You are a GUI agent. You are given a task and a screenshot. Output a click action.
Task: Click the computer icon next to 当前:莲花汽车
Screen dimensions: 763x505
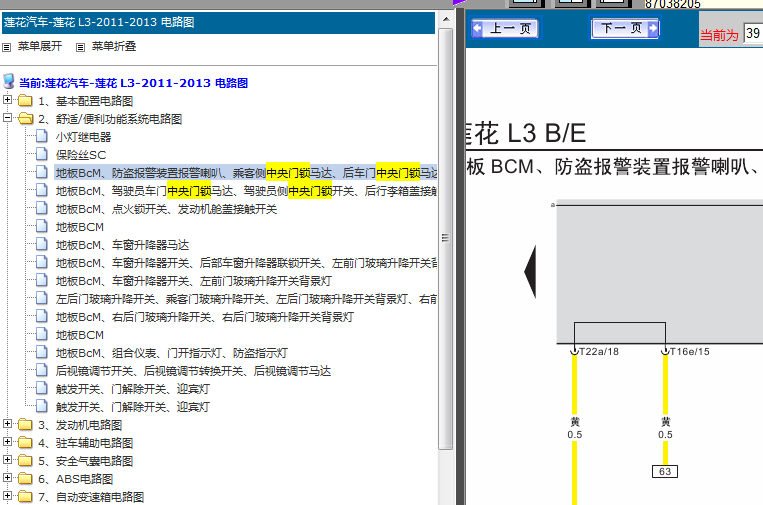8,81
